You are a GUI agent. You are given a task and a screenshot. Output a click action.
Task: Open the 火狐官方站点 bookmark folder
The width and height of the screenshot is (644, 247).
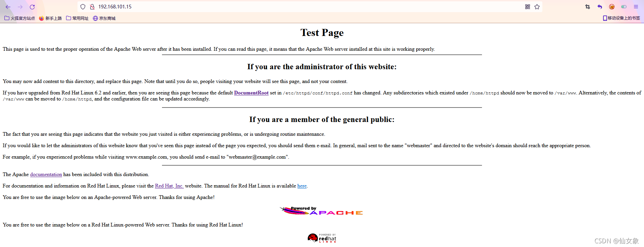pos(20,18)
